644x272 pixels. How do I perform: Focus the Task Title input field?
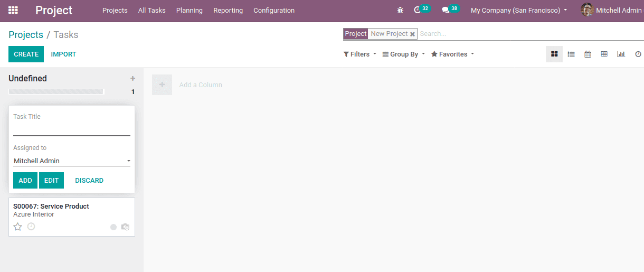click(72, 129)
